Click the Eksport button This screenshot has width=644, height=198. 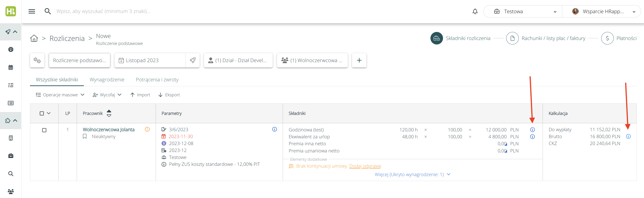pos(169,95)
